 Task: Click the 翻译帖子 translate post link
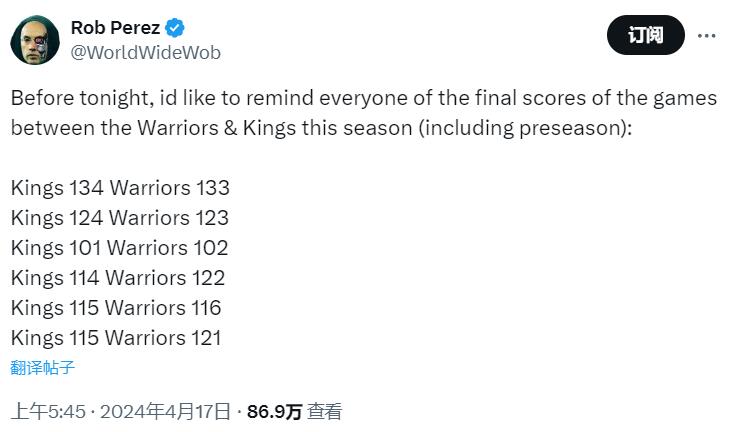(43, 367)
